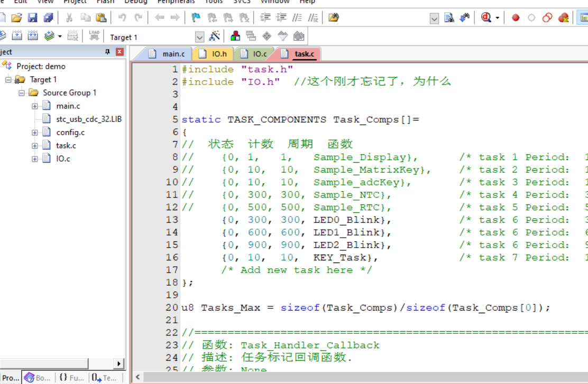Viewport: 588px width, 384px height.
Task: Click KEY_Task on line 16
Action: point(340,257)
